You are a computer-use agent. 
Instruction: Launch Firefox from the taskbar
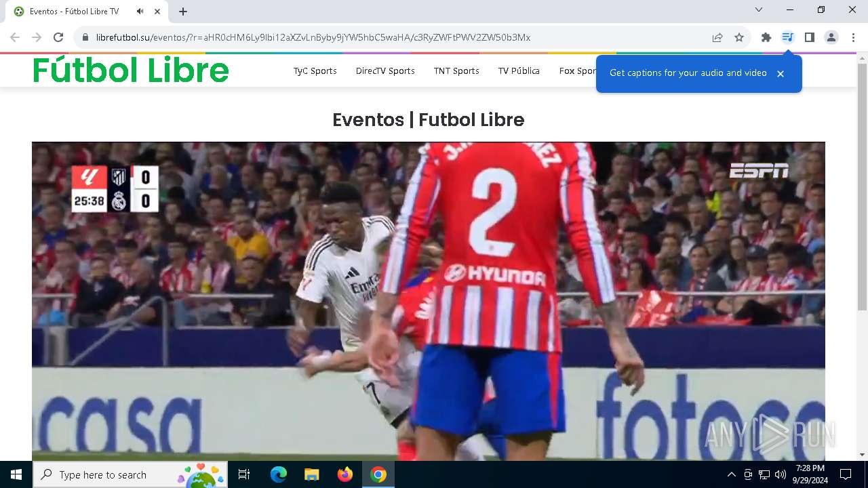coord(345,474)
